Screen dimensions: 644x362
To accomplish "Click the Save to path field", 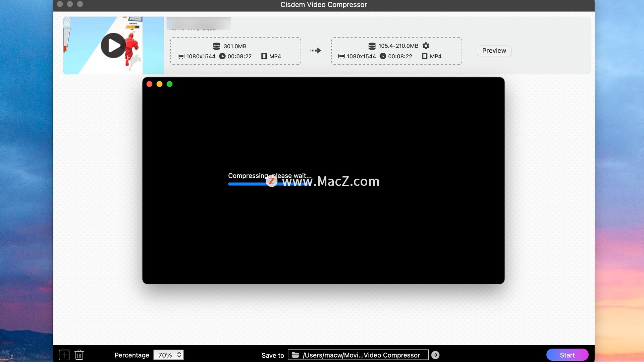I will (361, 355).
